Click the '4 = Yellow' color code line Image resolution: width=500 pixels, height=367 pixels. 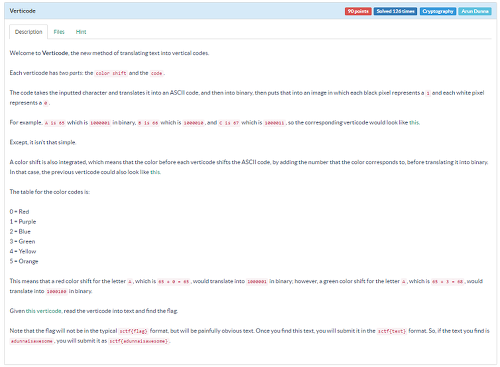pyautogui.click(x=23, y=251)
